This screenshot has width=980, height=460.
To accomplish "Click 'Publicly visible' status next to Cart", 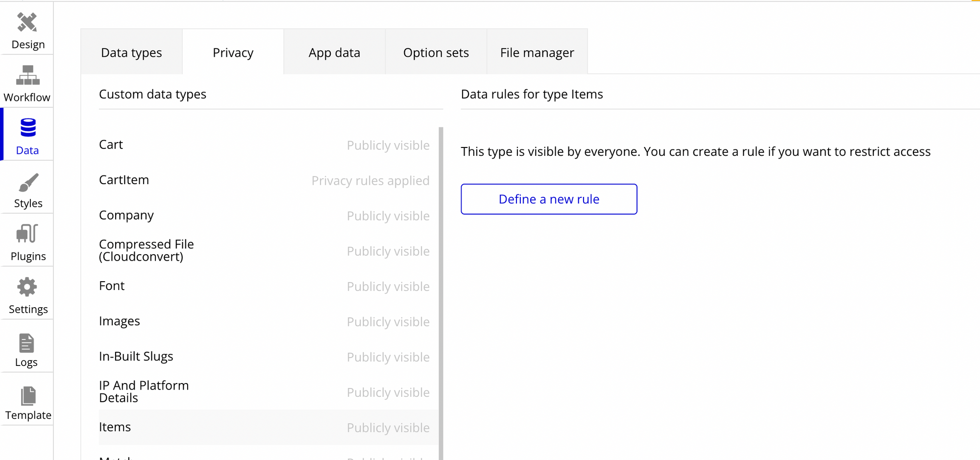I will tap(388, 145).
